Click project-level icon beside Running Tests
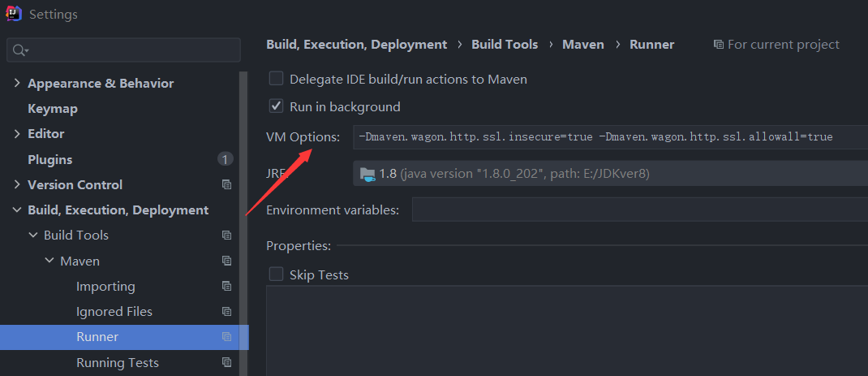This screenshot has width=868, height=376. point(227,363)
